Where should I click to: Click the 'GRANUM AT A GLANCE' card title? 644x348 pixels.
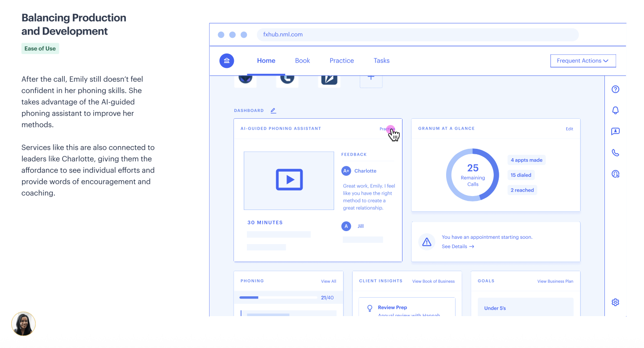point(446,129)
